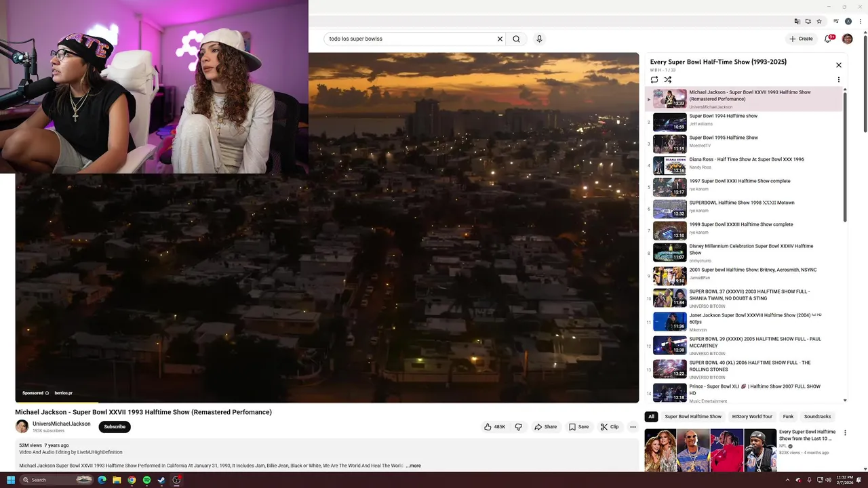
Task: Play '1997 Super Bowl XXXI Halftime Show complete'
Action: (744, 187)
